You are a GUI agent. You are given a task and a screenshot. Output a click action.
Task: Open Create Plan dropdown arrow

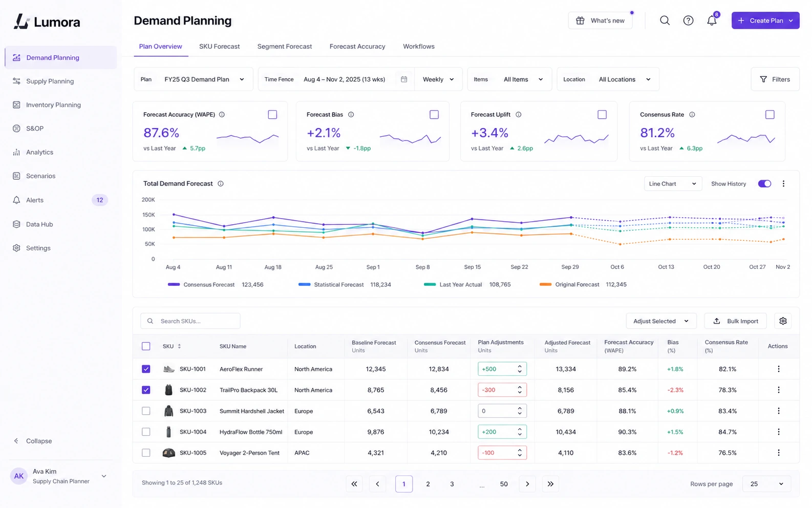pyautogui.click(x=791, y=20)
